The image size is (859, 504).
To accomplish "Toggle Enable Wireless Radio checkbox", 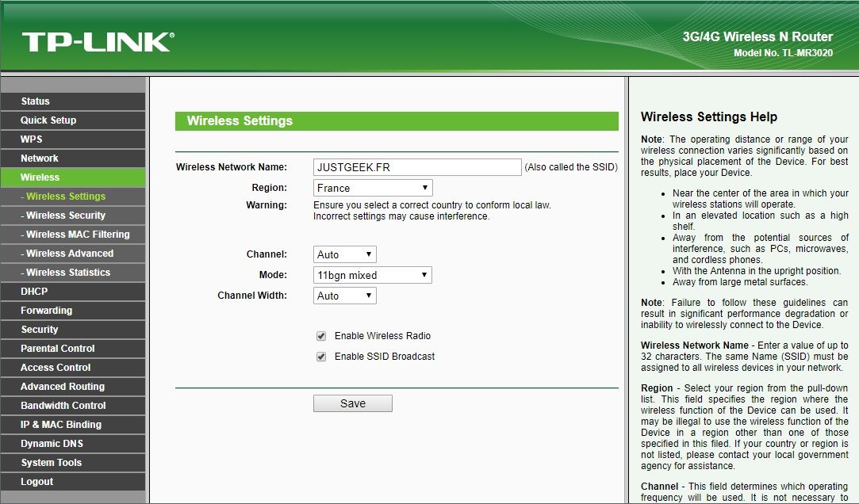I will pyautogui.click(x=321, y=336).
